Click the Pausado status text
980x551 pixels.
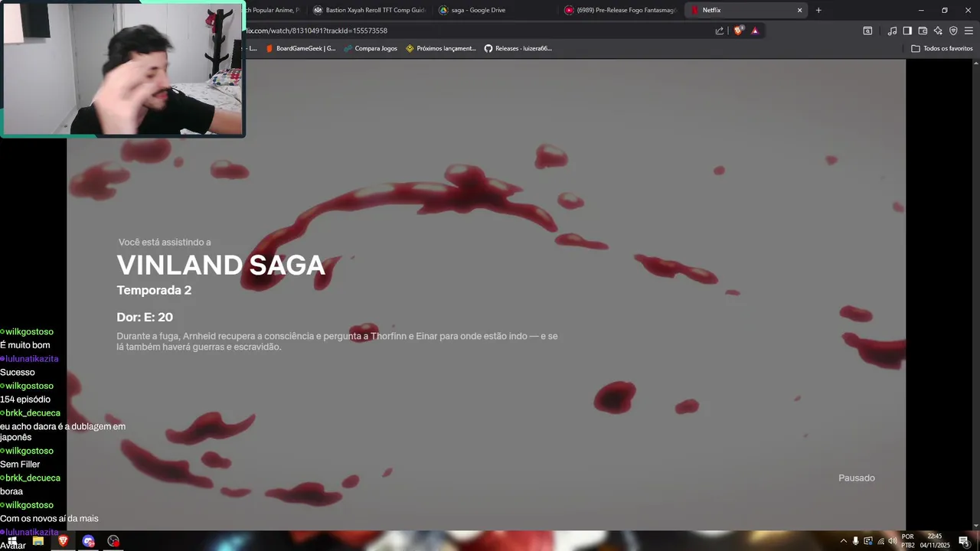pyautogui.click(x=857, y=478)
